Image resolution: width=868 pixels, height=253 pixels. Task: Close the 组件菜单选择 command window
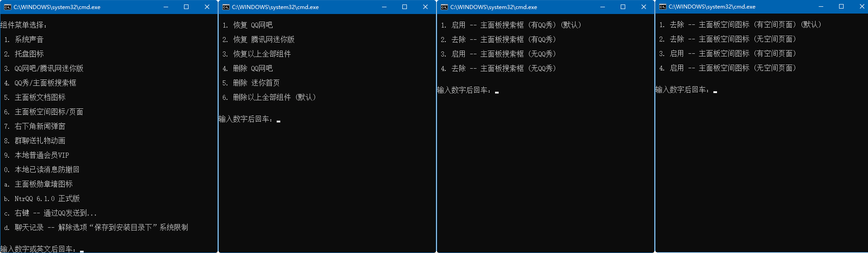tap(207, 7)
